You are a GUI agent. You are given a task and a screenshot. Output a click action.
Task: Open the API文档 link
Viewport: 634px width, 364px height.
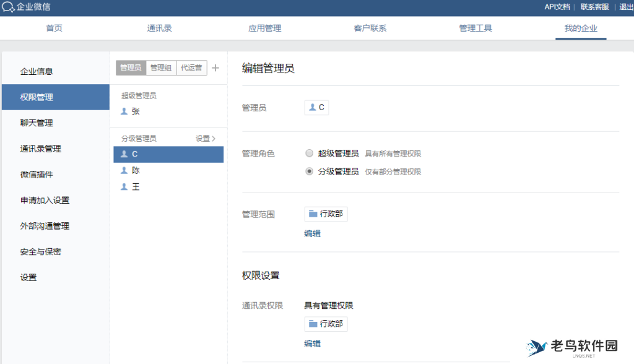coord(556,7)
